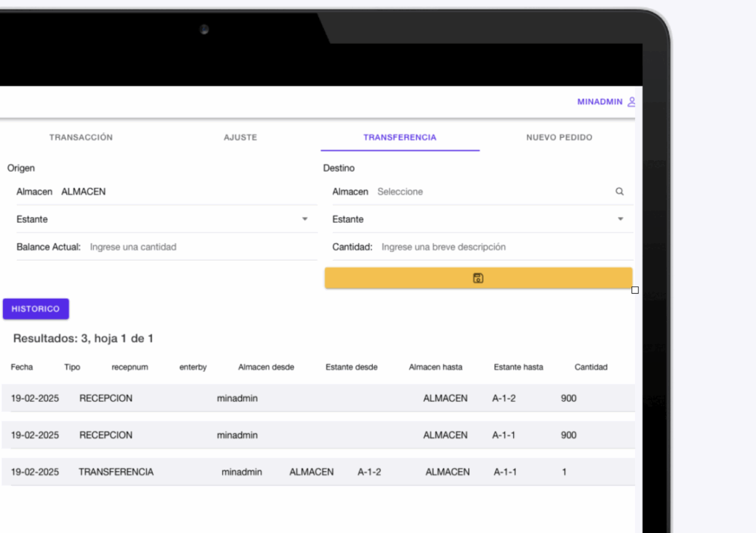
Task: Click the Tipo column header
Action: click(x=72, y=367)
